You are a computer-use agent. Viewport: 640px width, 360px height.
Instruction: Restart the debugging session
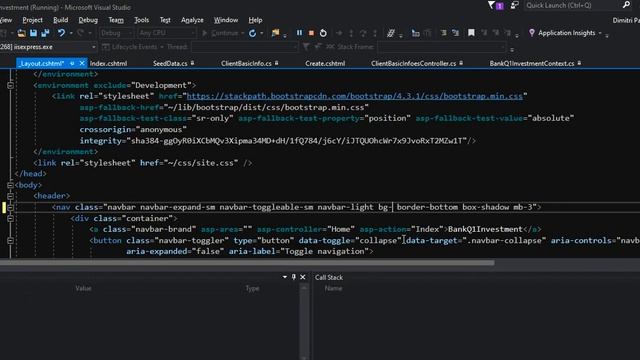pyautogui.click(x=323, y=33)
